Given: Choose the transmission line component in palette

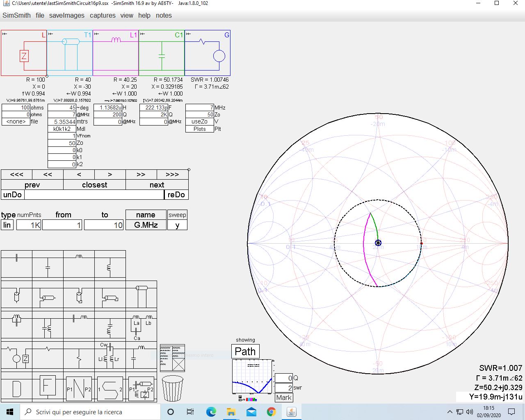Looking at the screenshot, I should (x=141, y=296).
